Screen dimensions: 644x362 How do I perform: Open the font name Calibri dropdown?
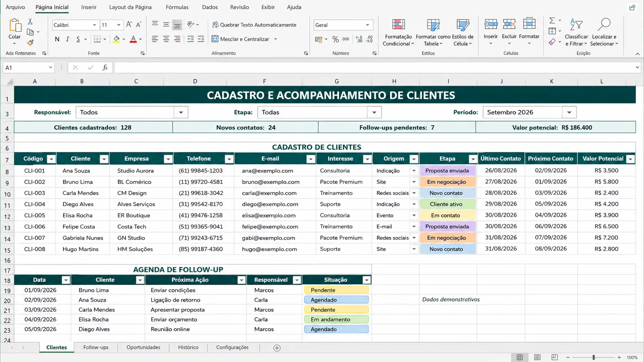pyautogui.click(x=94, y=25)
